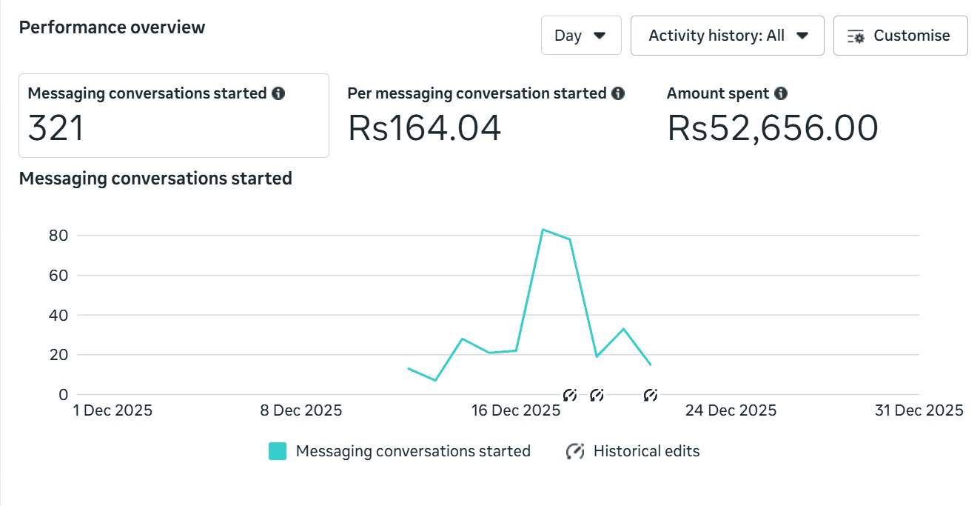Select the Per messaging conversation started metric
This screenshot has height=506, width=980.
[486, 116]
